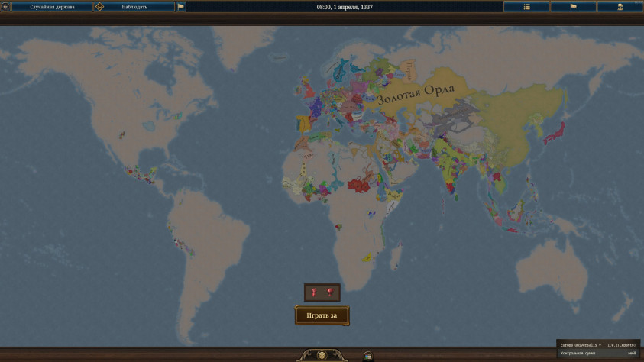Open the list panel in top-right bar

point(526,7)
